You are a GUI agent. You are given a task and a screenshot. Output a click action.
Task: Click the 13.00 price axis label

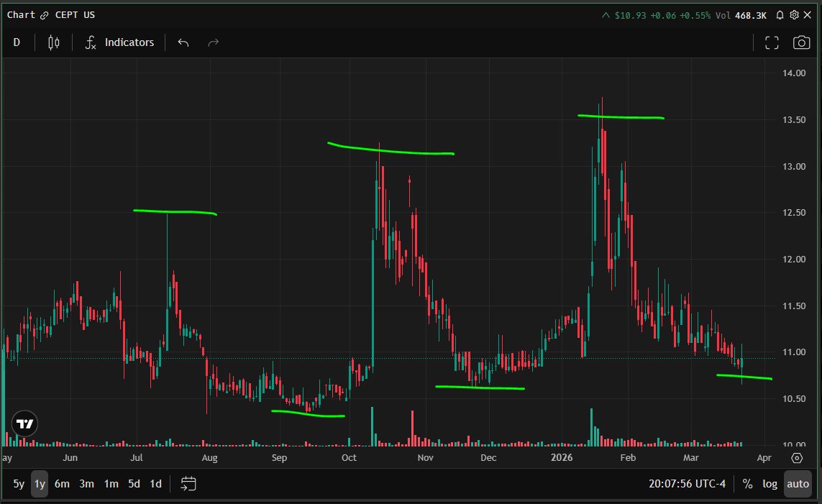click(x=794, y=166)
